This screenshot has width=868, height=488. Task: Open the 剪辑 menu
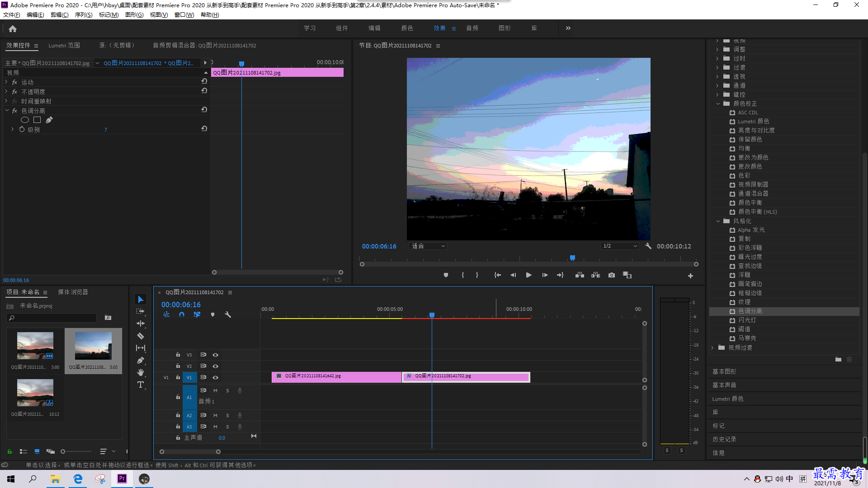[x=59, y=15]
